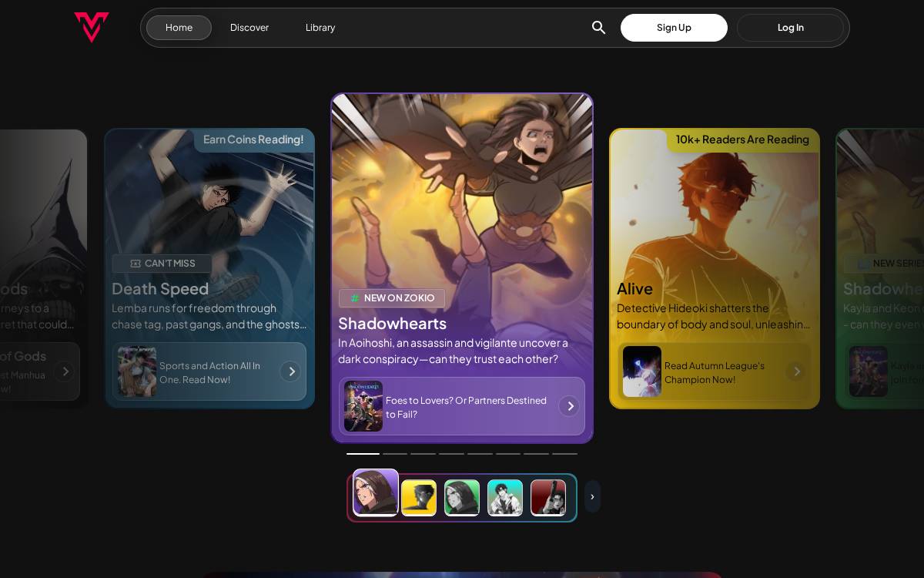Select the yellow background avatar thumbnail
Screen dimensions: 924x578
tap(419, 498)
